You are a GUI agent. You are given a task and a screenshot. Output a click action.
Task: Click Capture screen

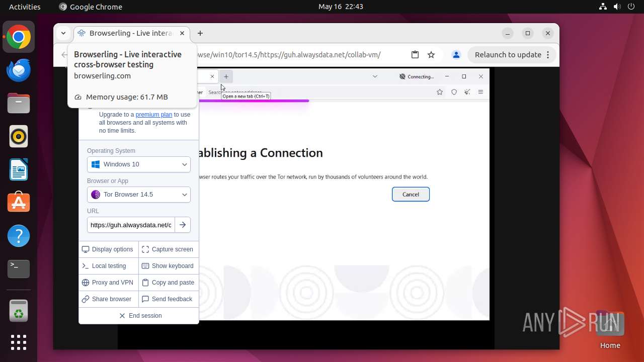pos(169,249)
